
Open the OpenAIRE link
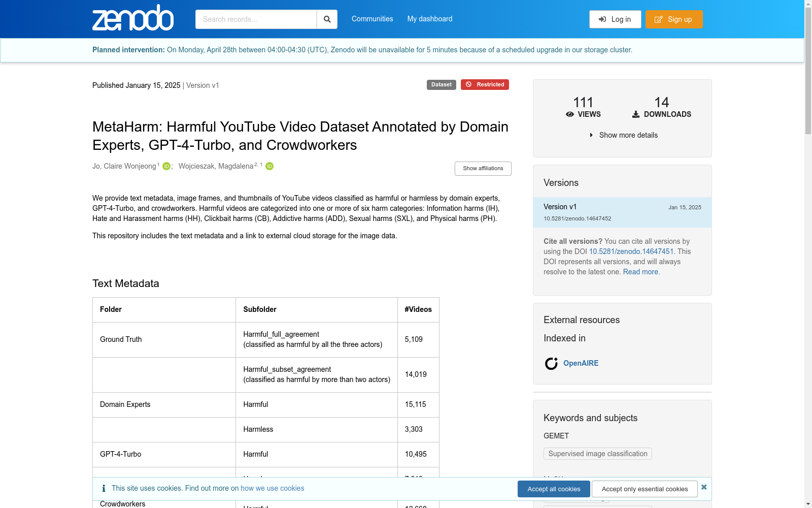pos(581,363)
